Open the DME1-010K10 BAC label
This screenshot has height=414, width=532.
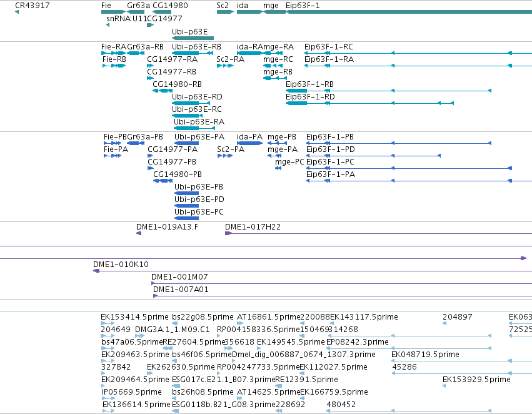(121, 265)
